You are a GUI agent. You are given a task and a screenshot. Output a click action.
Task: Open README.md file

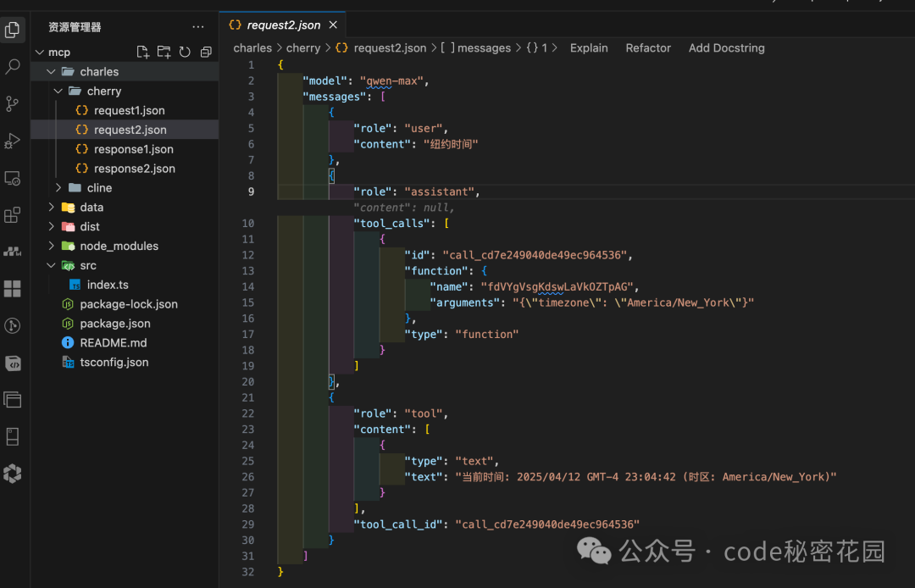tap(125, 343)
